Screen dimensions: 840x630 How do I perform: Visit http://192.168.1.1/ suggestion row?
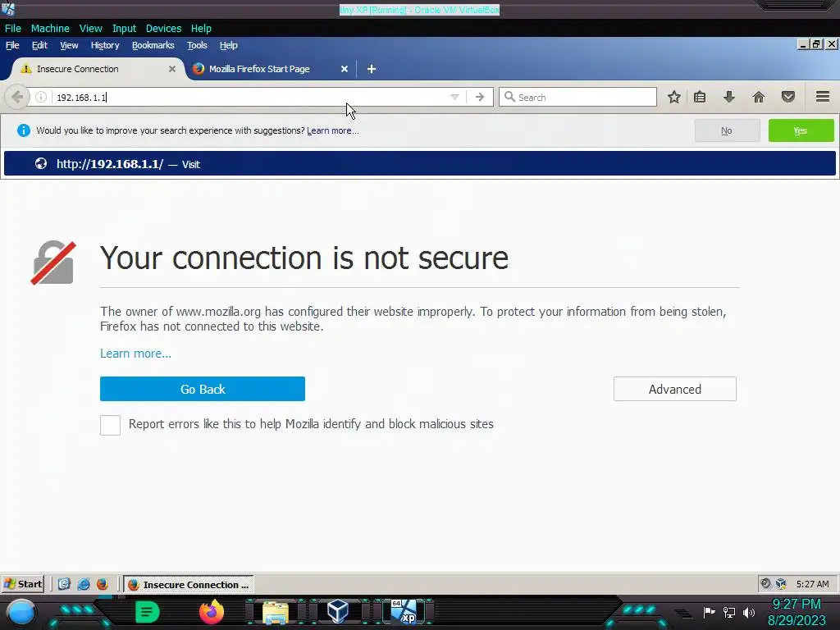click(x=420, y=163)
